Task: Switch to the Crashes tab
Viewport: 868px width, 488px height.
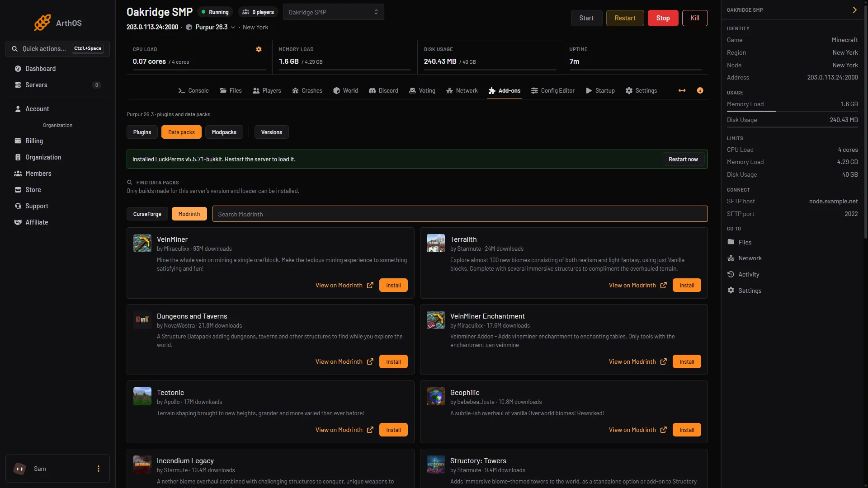Action: 307,90
